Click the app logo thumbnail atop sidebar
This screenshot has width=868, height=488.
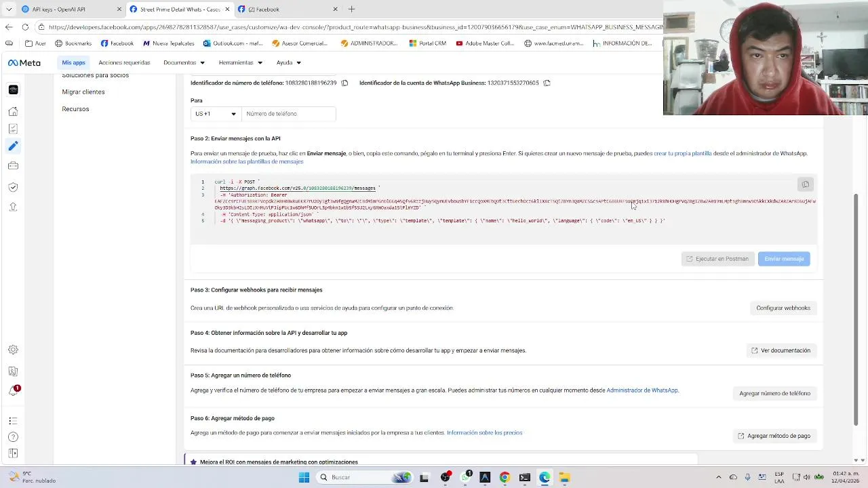13,89
